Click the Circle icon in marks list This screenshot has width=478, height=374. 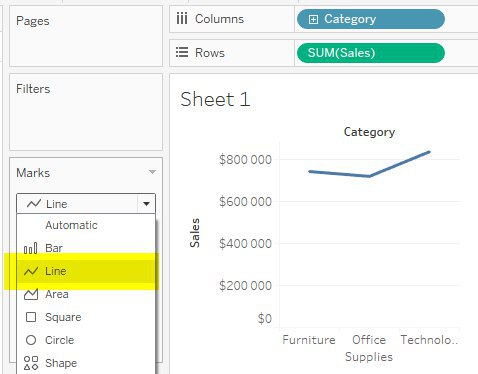click(31, 340)
